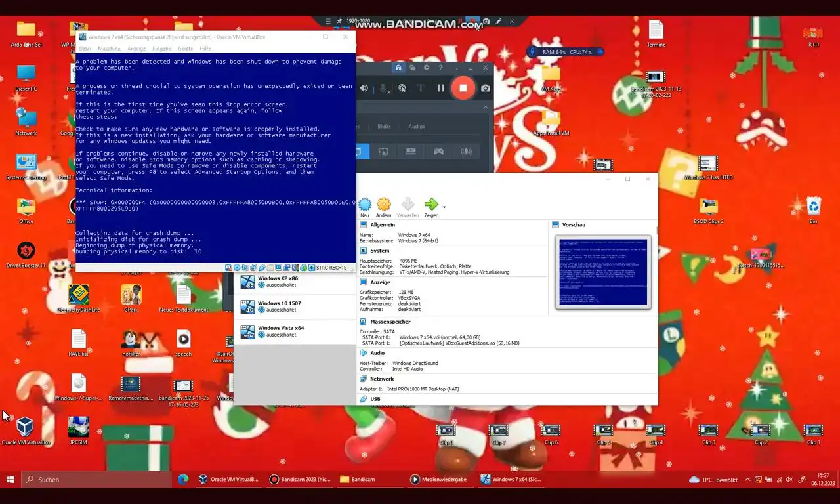Switch to Oracle VM VirtualBox taskbar button

230,480
